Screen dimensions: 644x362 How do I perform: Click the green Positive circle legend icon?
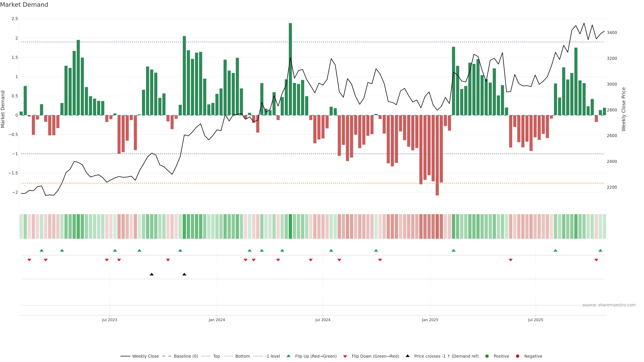coord(487,356)
